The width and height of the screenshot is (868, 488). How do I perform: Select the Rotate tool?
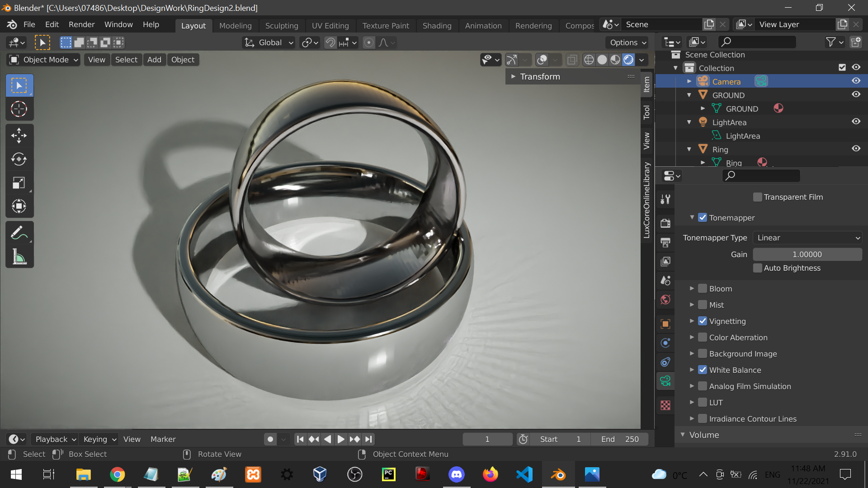(x=19, y=159)
